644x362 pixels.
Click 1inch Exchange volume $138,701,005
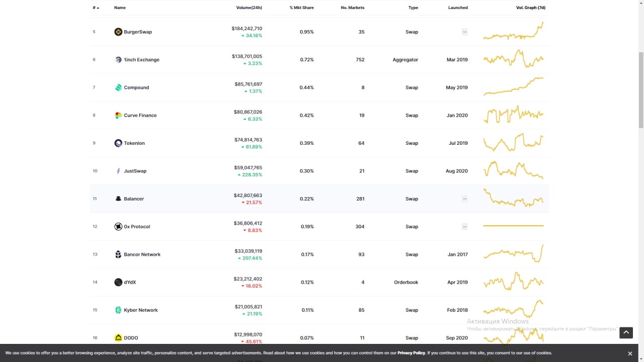click(x=247, y=56)
